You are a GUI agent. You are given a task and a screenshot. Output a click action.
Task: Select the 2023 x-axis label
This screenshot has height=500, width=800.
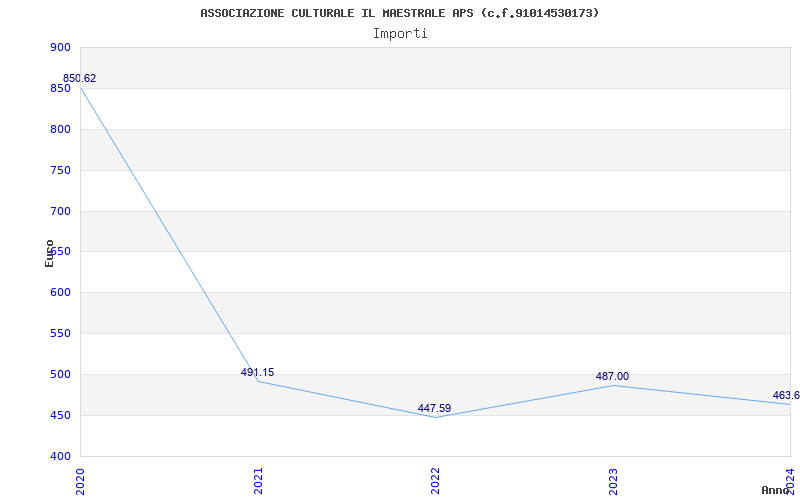coord(613,481)
